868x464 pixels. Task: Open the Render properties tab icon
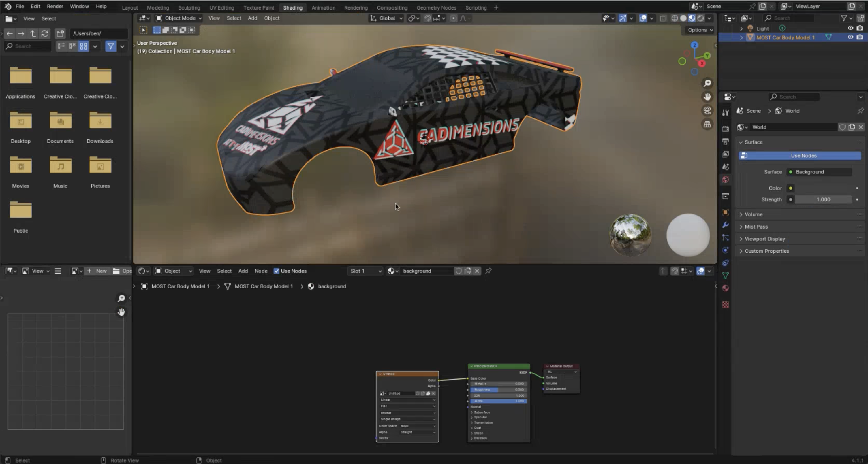coord(726,129)
